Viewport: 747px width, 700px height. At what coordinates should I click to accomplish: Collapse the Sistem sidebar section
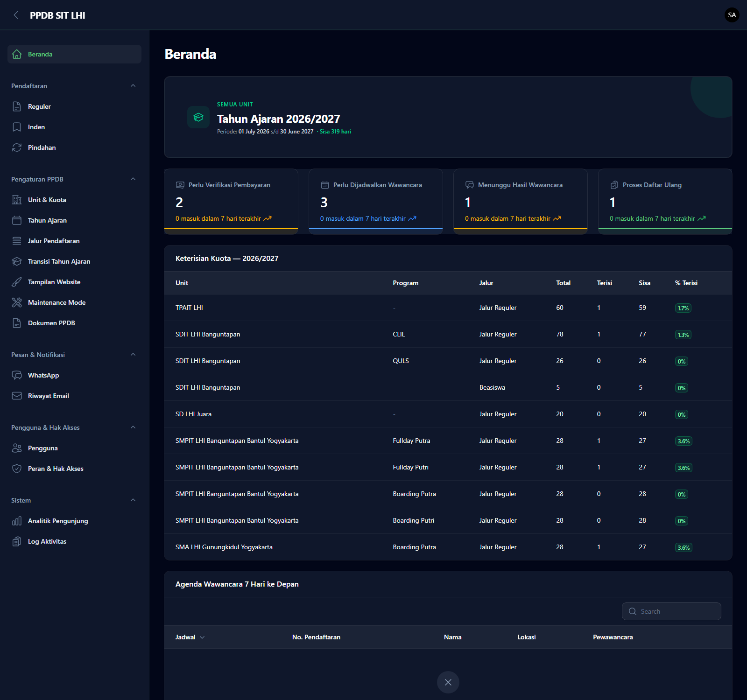133,500
